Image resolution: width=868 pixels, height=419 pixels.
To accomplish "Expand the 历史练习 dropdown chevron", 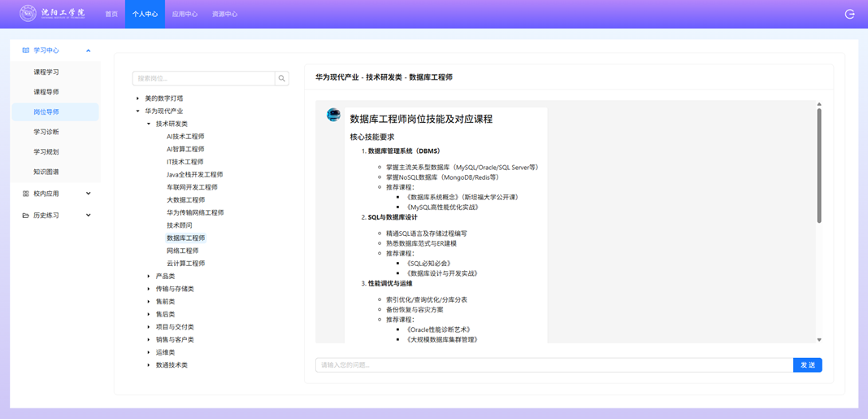I will pyautogui.click(x=89, y=216).
